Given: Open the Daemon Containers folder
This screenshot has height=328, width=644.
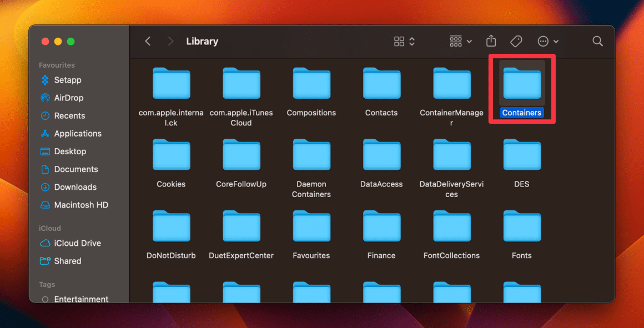Looking at the screenshot, I should pos(311,155).
